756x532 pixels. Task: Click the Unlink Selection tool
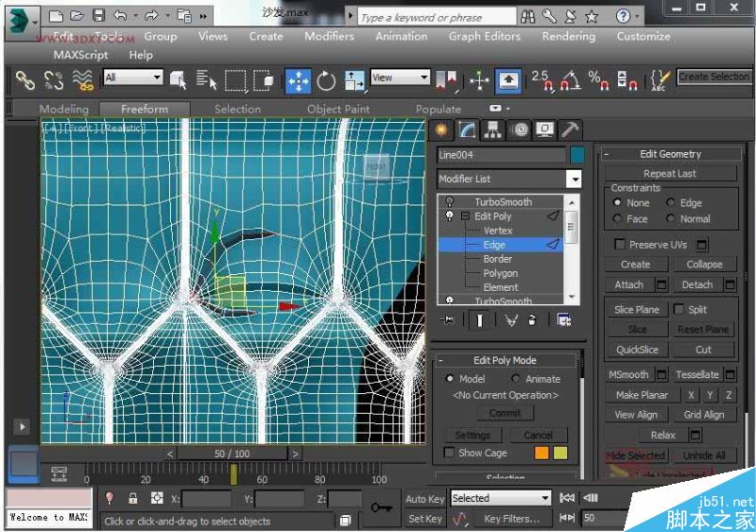coord(54,80)
